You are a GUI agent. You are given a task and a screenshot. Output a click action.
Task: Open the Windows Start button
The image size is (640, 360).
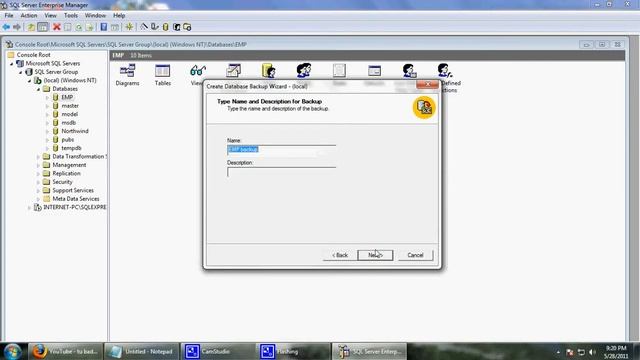(13, 351)
